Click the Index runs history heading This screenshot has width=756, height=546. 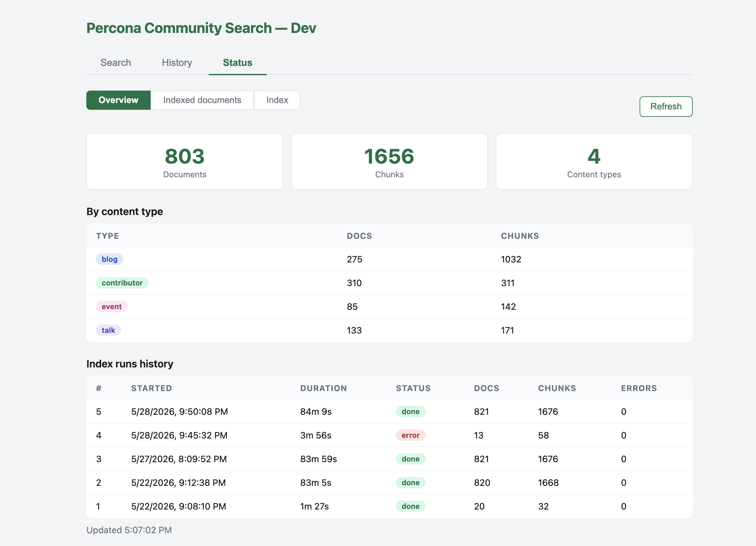130,364
